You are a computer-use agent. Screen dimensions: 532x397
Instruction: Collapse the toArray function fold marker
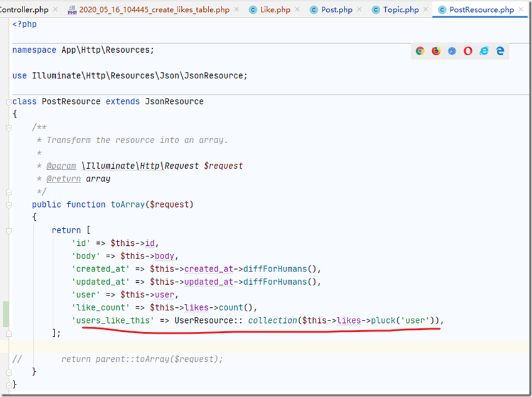tap(9, 205)
